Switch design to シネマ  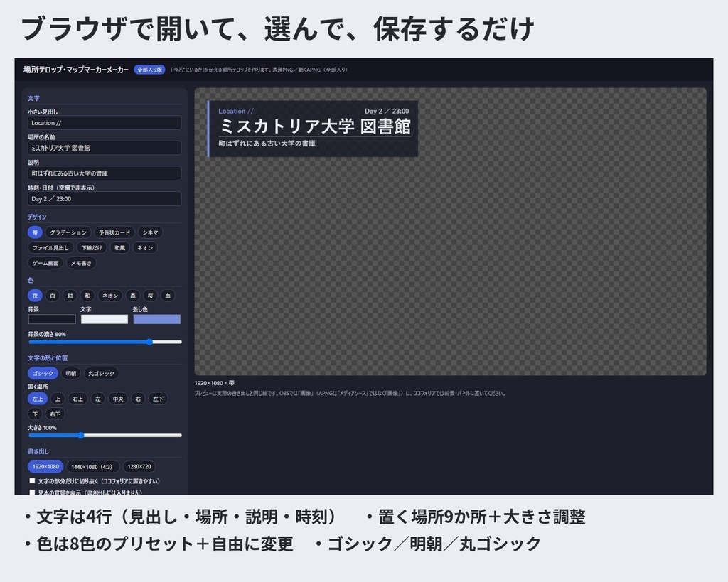tap(150, 232)
